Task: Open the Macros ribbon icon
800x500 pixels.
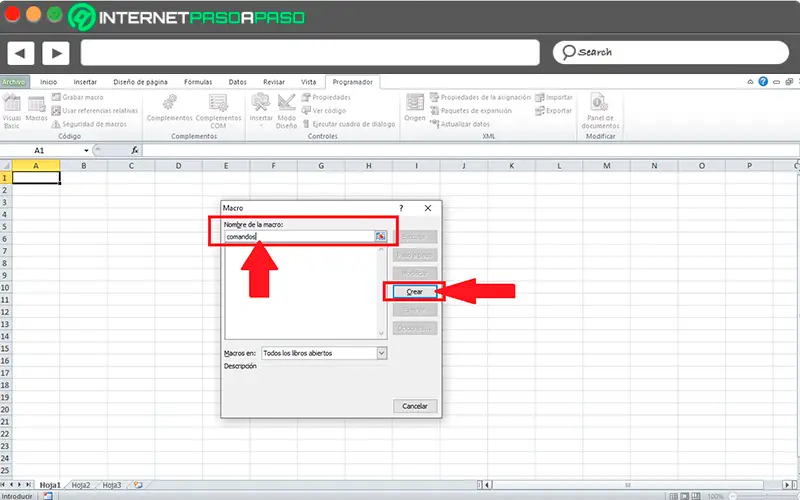Action: pos(37,109)
